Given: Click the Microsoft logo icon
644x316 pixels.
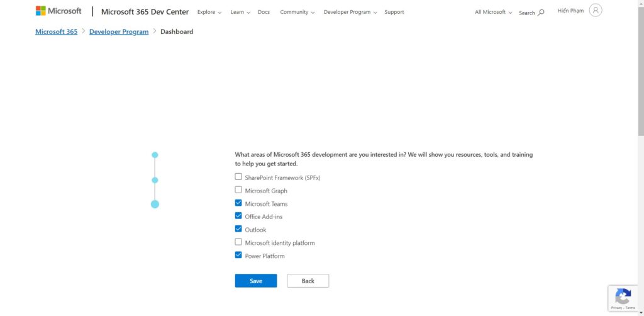Looking at the screenshot, I should tap(41, 11).
